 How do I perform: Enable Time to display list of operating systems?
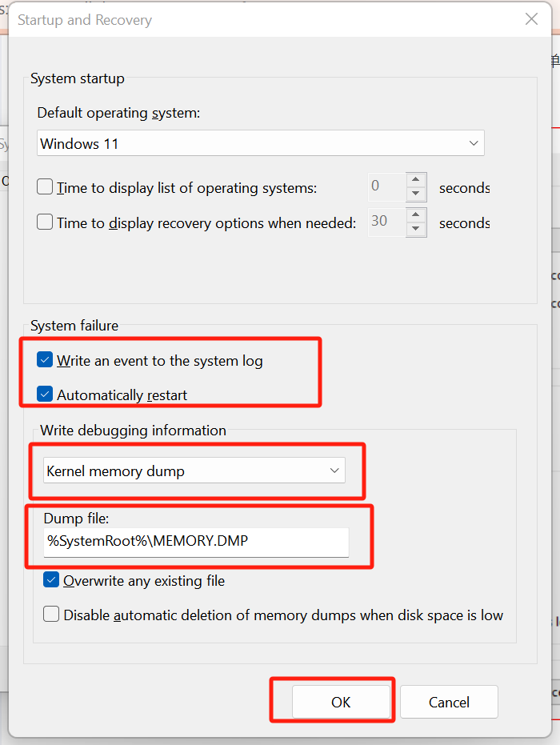click(x=46, y=188)
